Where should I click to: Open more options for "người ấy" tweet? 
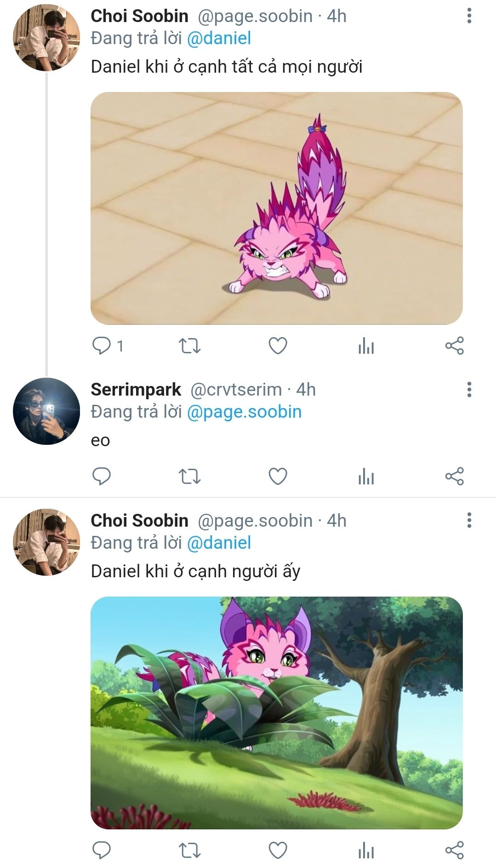pos(469,520)
